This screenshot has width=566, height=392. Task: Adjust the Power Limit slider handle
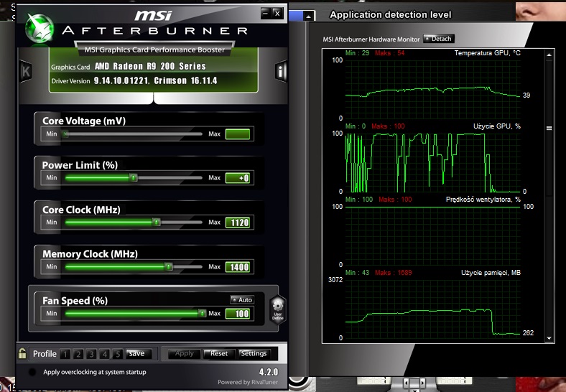click(134, 177)
